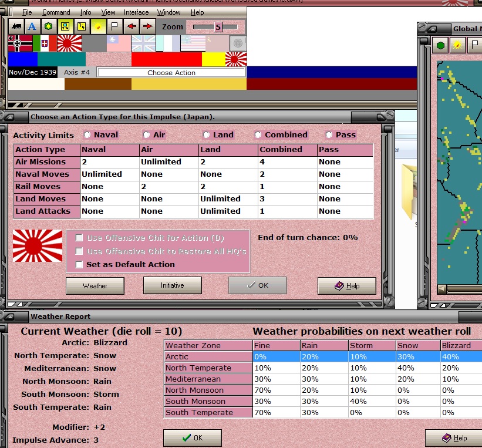The width and height of the screenshot is (482, 448).
Task: Click the Initiative button
Action: click(x=173, y=285)
